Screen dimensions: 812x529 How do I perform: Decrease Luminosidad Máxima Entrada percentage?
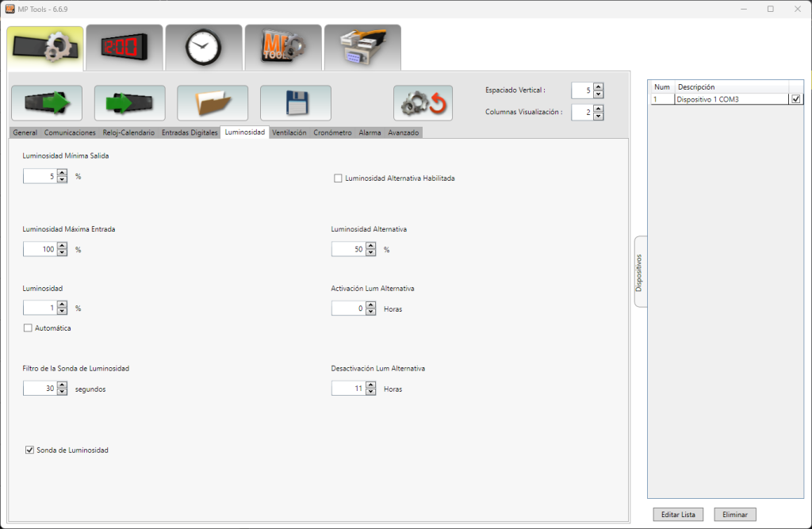[62, 253]
